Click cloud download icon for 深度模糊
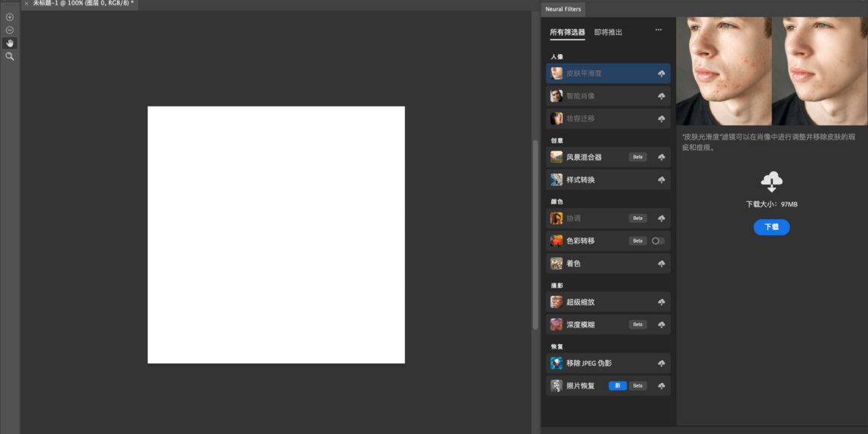Viewport: 868px width, 434px height. [661, 325]
